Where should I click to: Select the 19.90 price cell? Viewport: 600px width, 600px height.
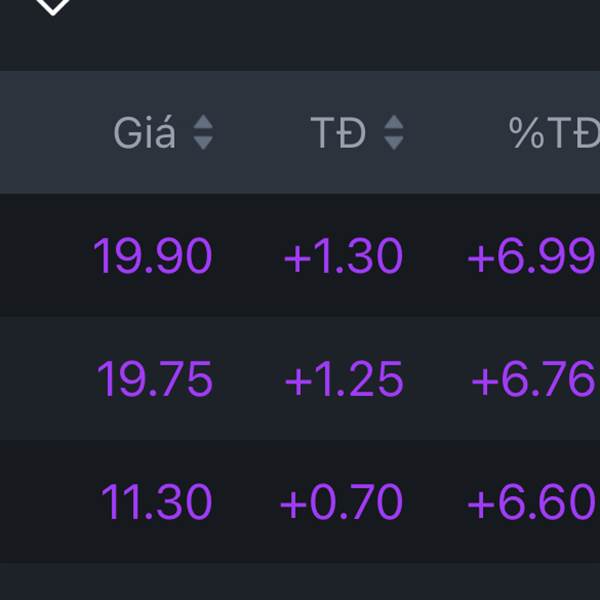pos(153,256)
